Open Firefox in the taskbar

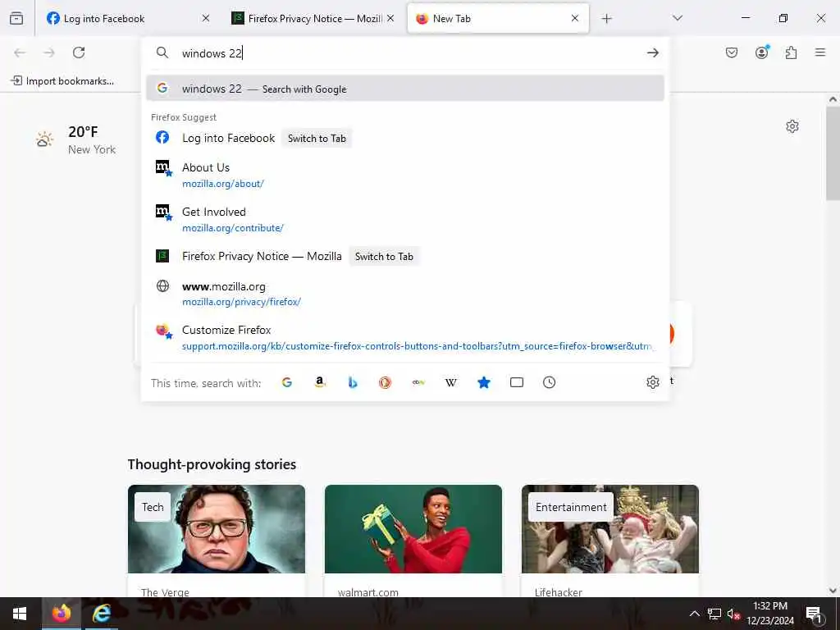tap(61, 614)
